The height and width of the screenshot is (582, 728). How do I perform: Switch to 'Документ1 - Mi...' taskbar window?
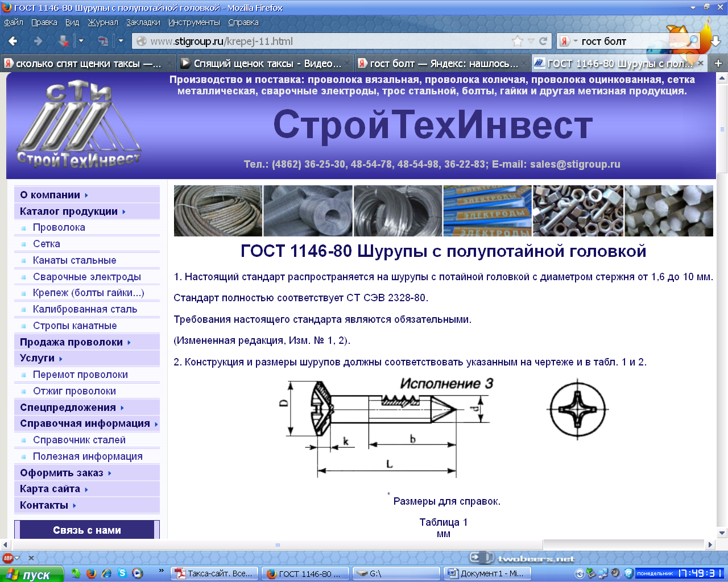point(488,573)
